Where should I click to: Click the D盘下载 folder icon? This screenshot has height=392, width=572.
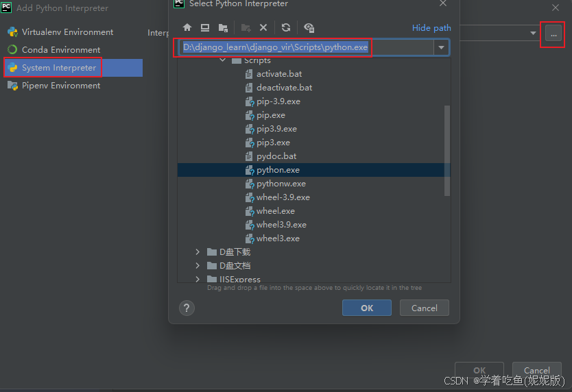click(212, 252)
